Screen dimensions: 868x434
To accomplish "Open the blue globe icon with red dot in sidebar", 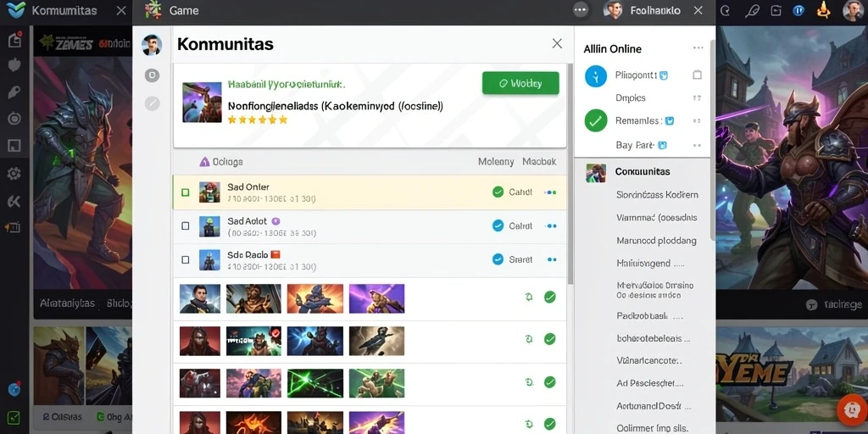I will (x=14, y=389).
